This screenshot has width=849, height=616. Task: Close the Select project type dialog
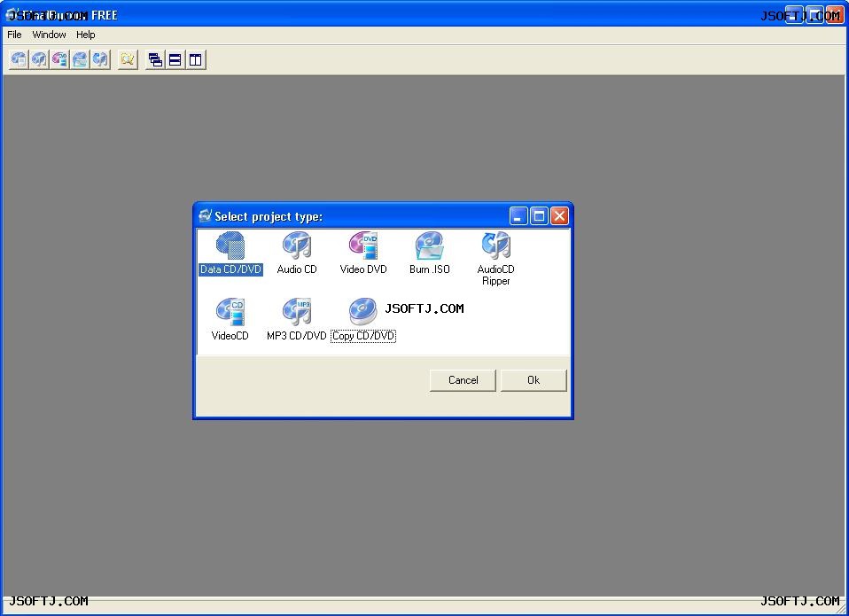[559, 216]
